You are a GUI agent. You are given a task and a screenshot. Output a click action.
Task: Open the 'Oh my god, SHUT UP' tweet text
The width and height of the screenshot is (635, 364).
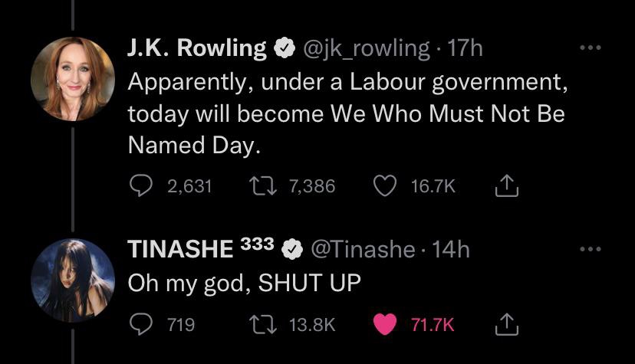[243, 283]
